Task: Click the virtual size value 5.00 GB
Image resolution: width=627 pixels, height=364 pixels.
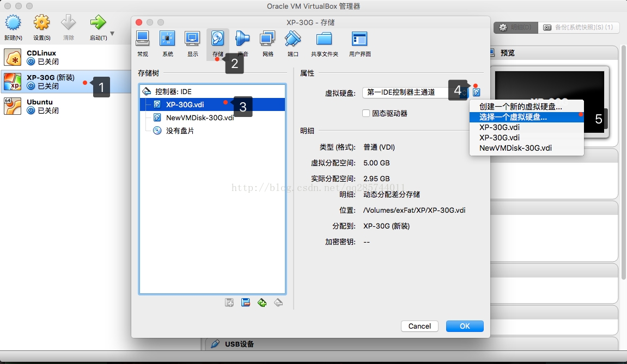Action: tap(376, 163)
